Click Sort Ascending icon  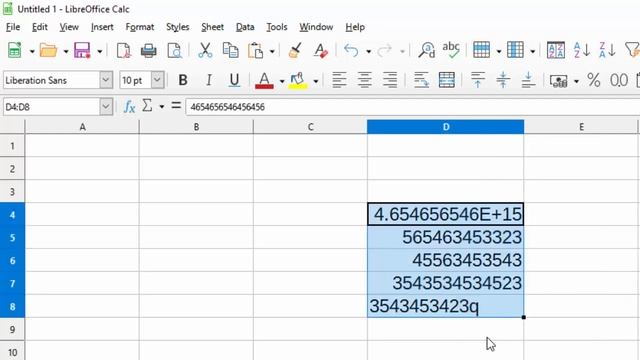(x=581, y=50)
